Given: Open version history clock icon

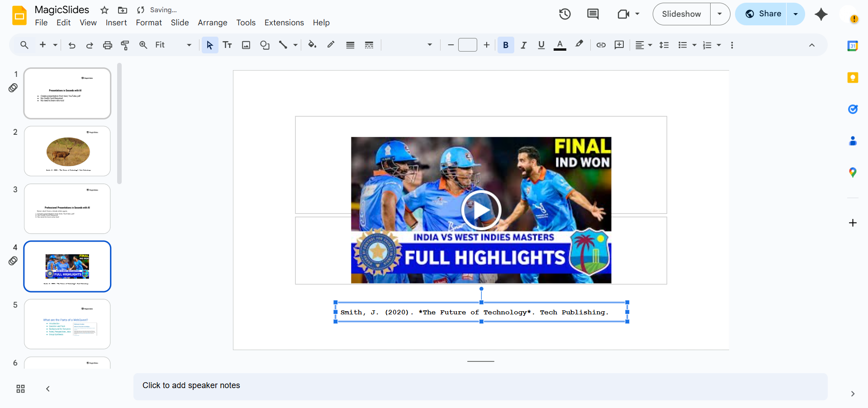Looking at the screenshot, I should pos(564,14).
